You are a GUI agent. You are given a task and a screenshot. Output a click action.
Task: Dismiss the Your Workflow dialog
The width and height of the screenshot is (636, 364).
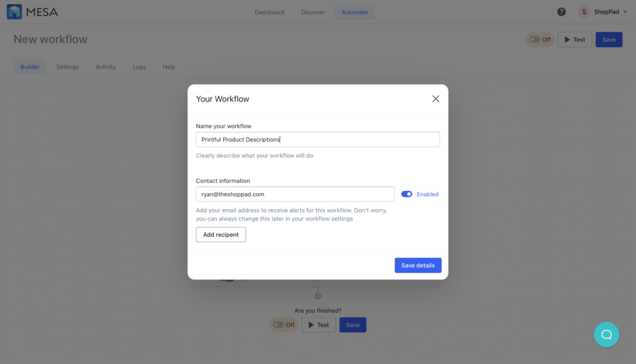pos(435,98)
